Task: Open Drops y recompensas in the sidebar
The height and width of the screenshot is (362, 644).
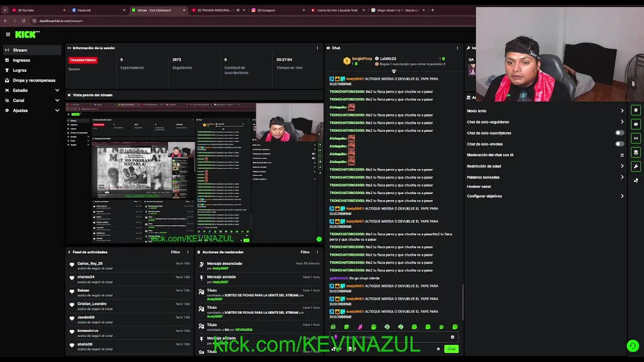Action: (32, 80)
